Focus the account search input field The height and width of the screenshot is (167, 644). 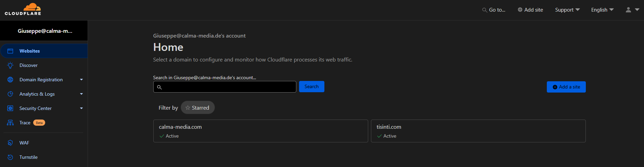pos(224,87)
